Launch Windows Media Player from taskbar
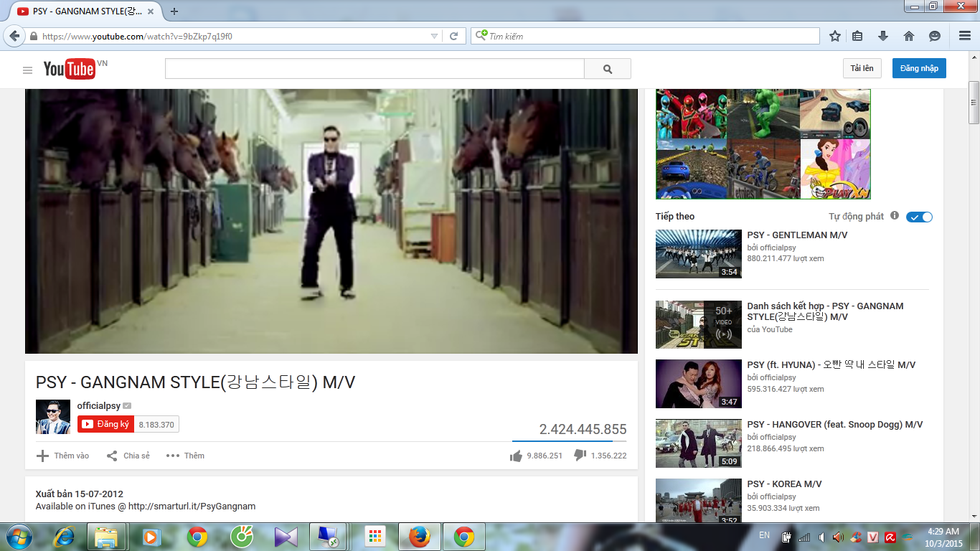The height and width of the screenshot is (551, 980). click(151, 536)
